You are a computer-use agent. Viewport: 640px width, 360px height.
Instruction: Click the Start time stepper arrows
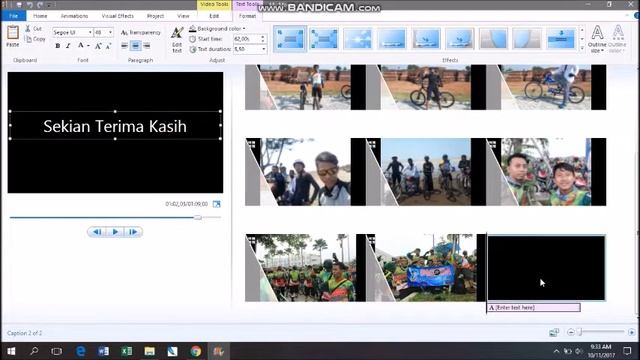click(x=263, y=39)
